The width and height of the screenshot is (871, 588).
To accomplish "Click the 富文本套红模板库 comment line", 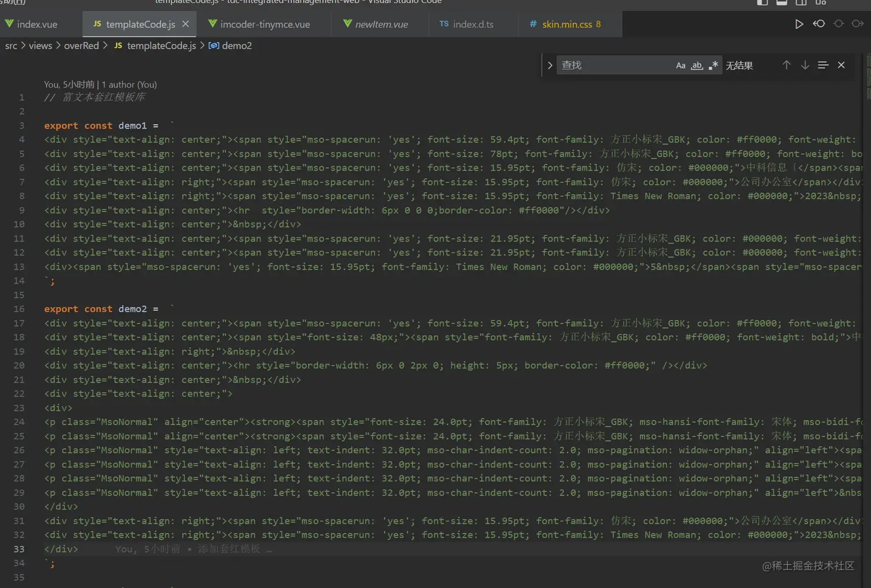I will tap(94, 97).
